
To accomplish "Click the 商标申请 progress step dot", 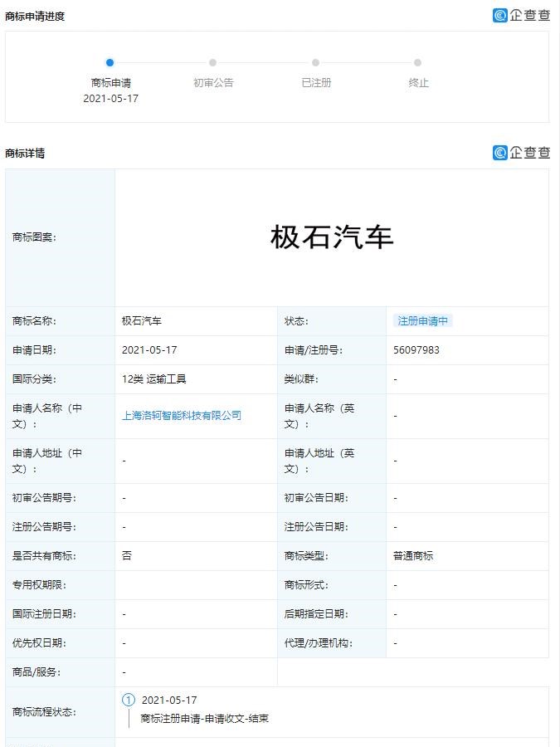I will click(110, 62).
